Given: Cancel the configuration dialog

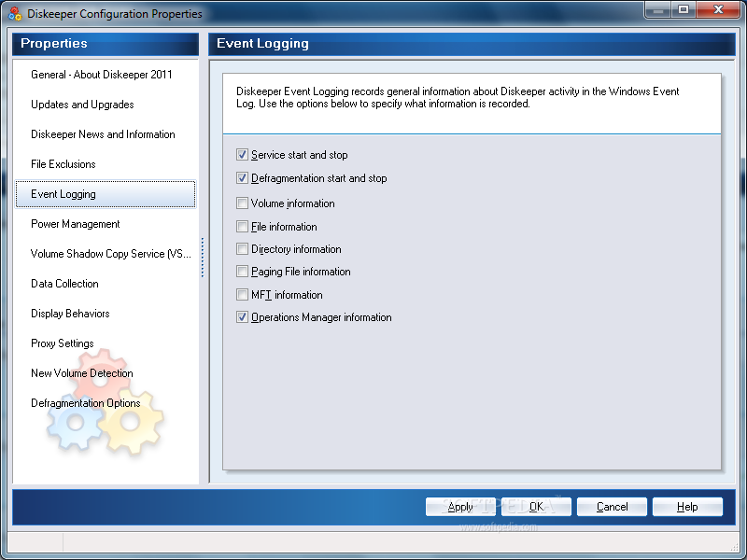Looking at the screenshot, I should pos(612,507).
